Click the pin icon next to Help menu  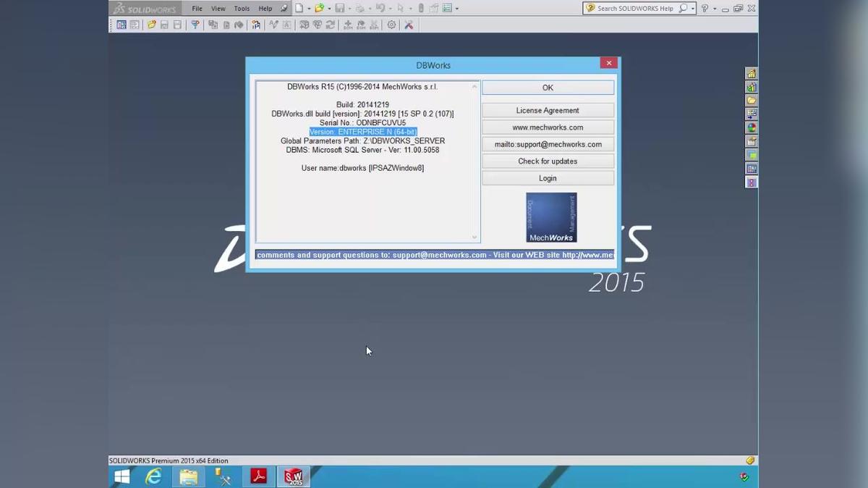click(x=284, y=9)
